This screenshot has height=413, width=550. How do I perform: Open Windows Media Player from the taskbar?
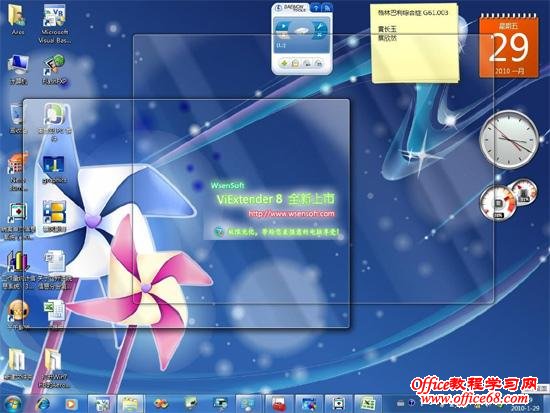click(71, 404)
